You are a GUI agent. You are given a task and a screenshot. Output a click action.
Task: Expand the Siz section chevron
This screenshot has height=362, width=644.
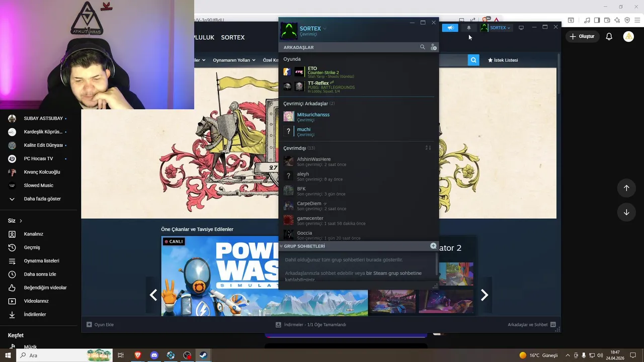[x=21, y=221]
